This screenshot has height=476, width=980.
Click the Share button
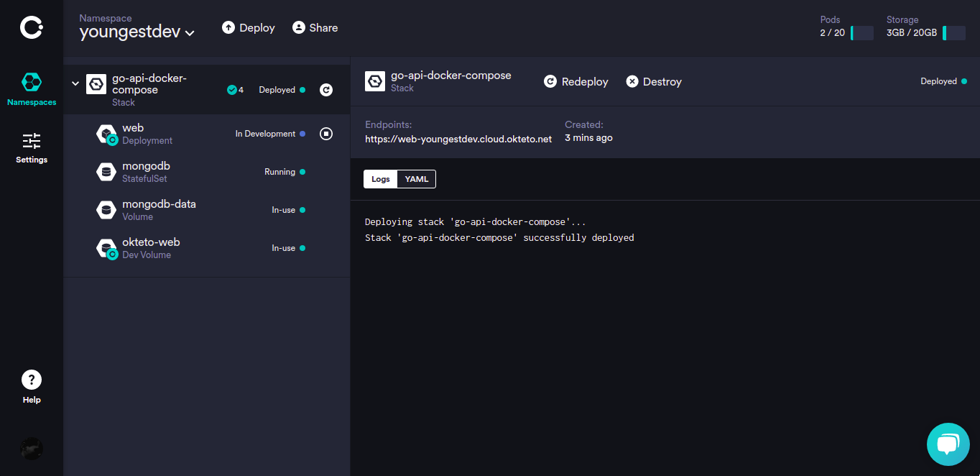click(x=315, y=28)
